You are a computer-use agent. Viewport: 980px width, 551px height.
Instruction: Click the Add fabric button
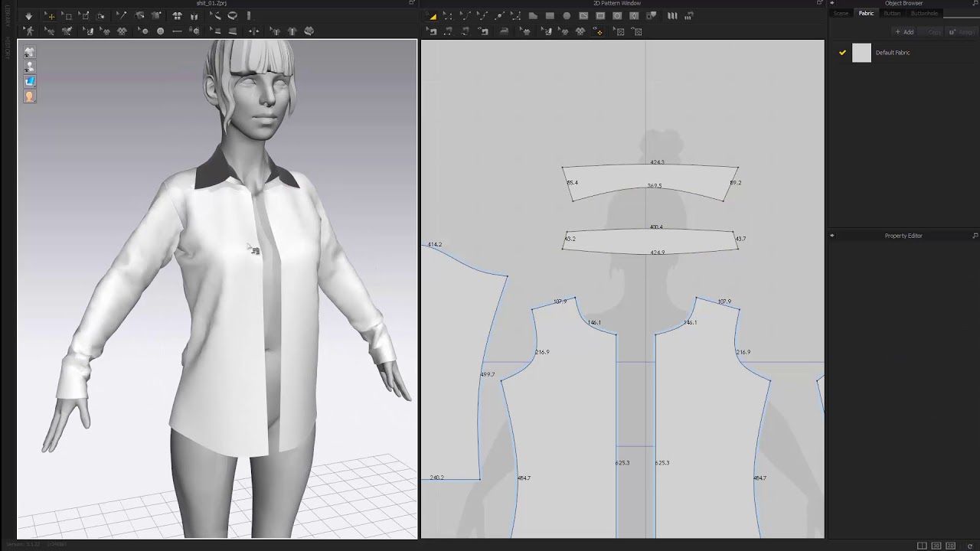pyautogui.click(x=904, y=32)
